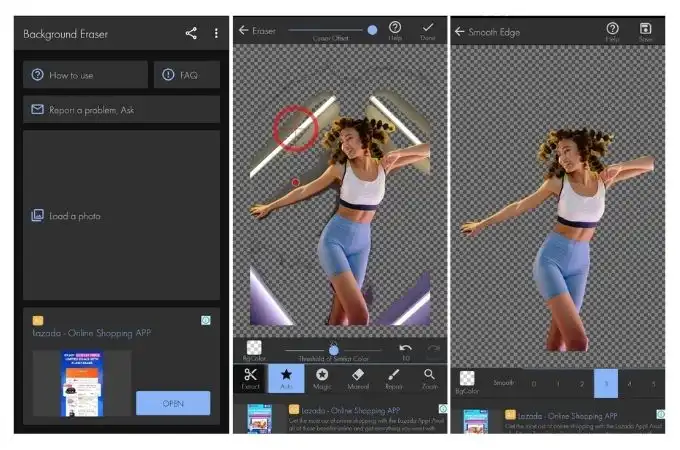The width and height of the screenshot is (680, 450).
Task: Save the image using the Save icon
Action: click(645, 32)
